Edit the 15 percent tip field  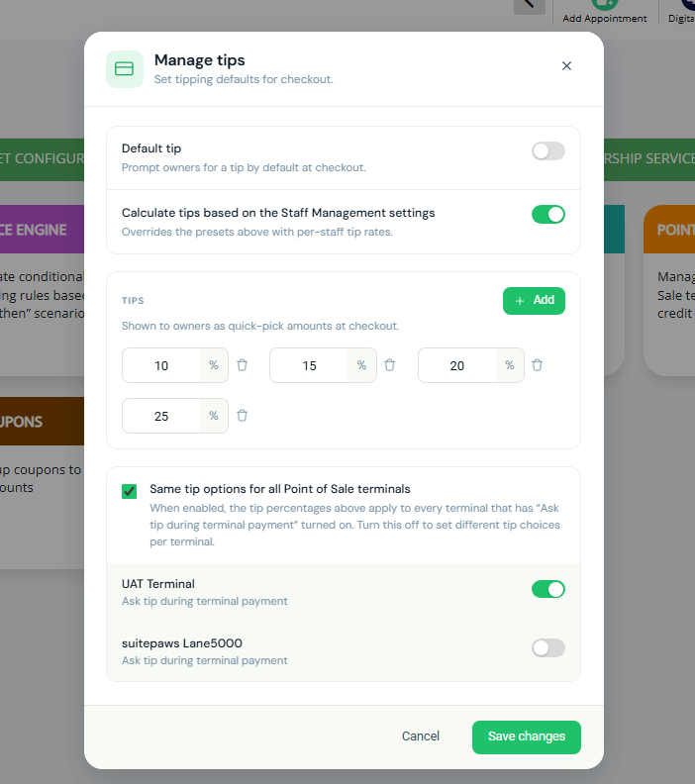point(309,365)
